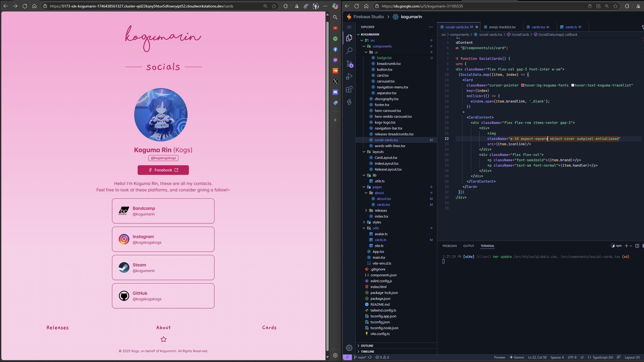Screen dimensions: 644x362
Task: Open YouTube from the left browser sidebar
Action: (x=335, y=28)
